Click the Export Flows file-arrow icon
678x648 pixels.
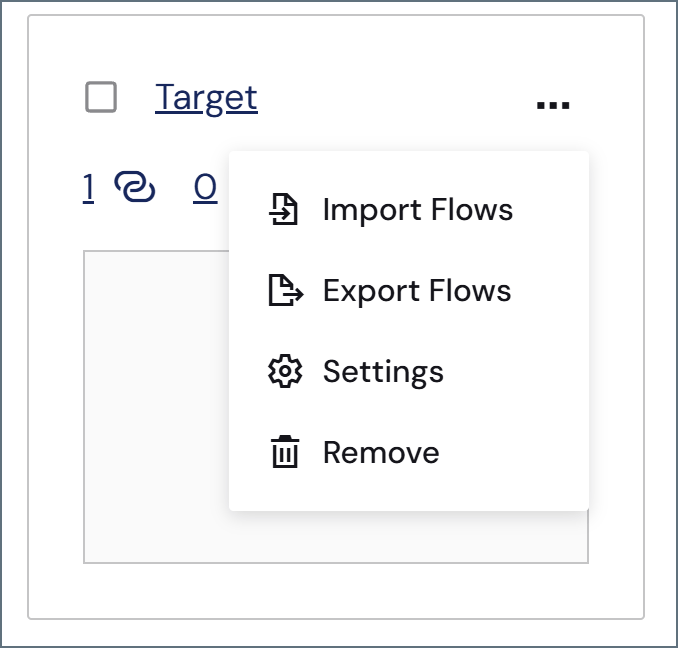pyautogui.click(x=286, y=290)
